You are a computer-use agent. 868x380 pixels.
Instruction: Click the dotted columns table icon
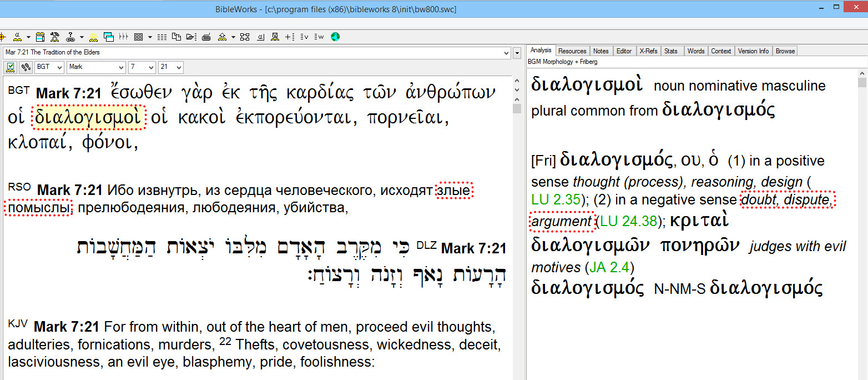pyautogui.click(x=162, y=37)
